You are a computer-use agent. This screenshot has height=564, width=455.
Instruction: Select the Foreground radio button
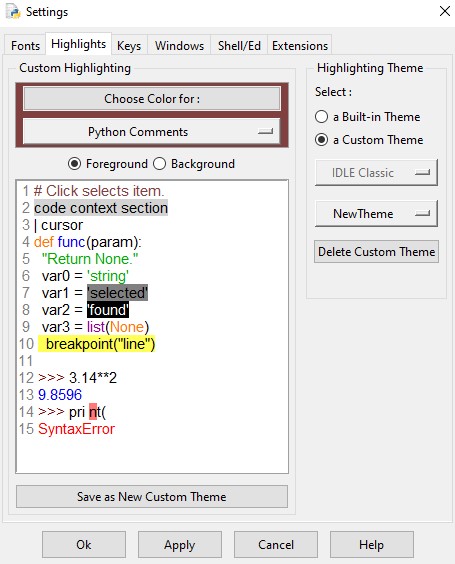pos(74,164)
